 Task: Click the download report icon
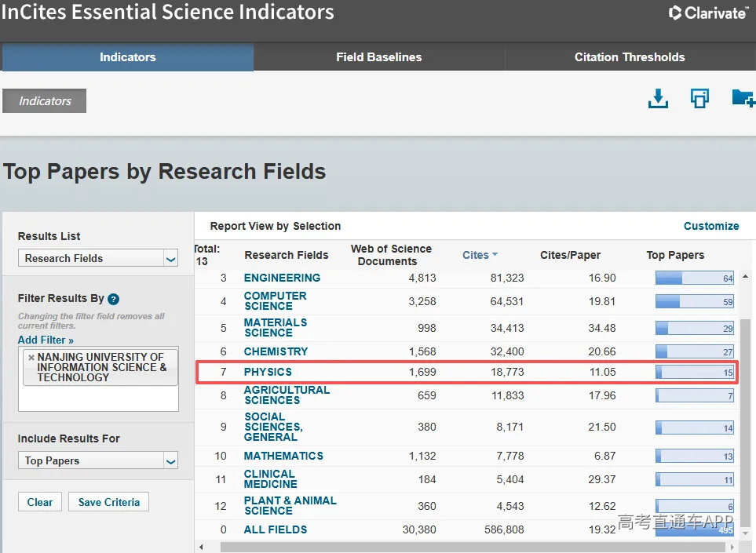[658, 99]
